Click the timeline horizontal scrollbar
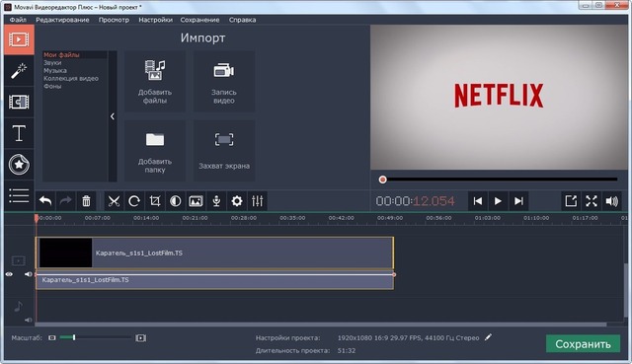This screenshot has width=632, height=364. point(321,325)
